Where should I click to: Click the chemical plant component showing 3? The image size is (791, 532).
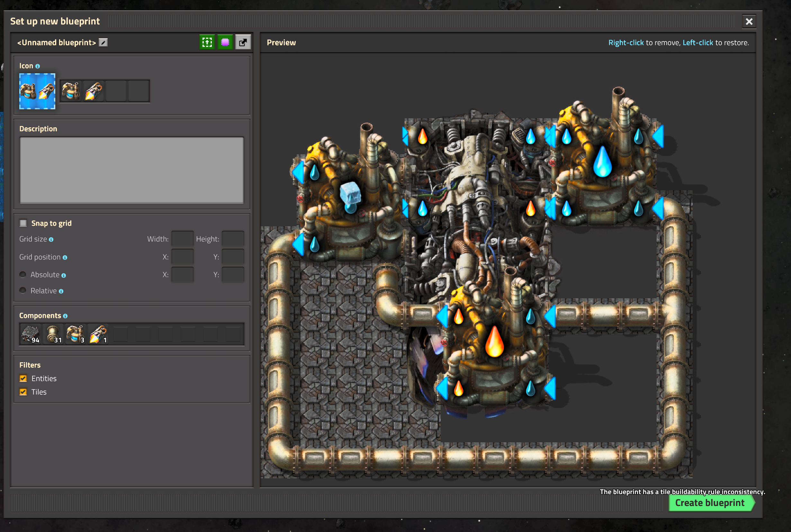[x=76, y=334]
